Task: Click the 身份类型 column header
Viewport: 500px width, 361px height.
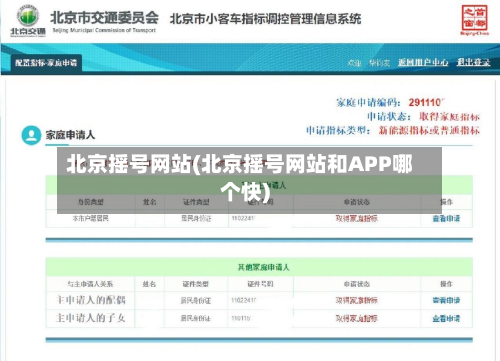Action: coord(90,202)
